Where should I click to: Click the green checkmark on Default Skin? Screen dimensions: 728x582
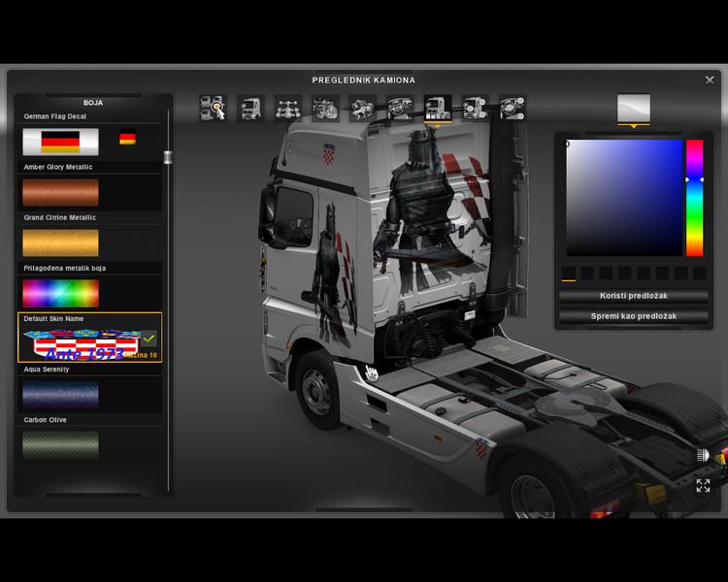[149, 339]
